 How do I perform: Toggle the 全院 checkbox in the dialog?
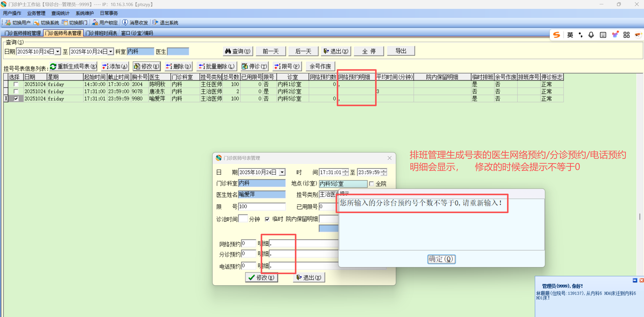371,184
